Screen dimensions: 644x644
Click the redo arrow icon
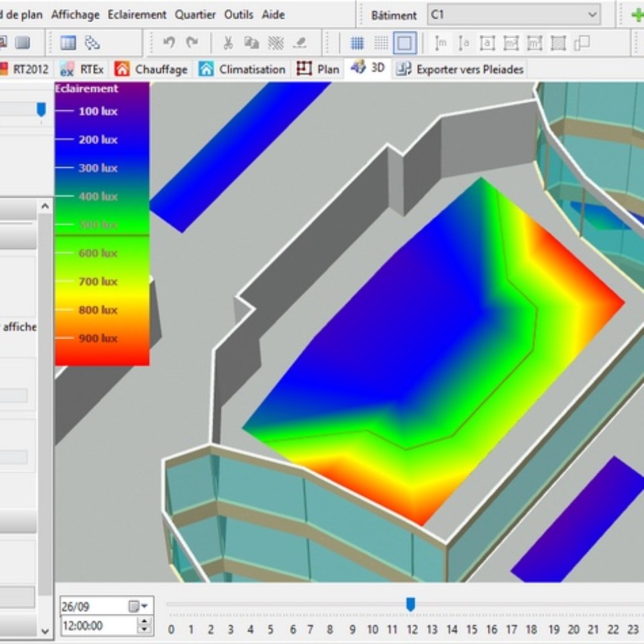click(x=193, y=43)
